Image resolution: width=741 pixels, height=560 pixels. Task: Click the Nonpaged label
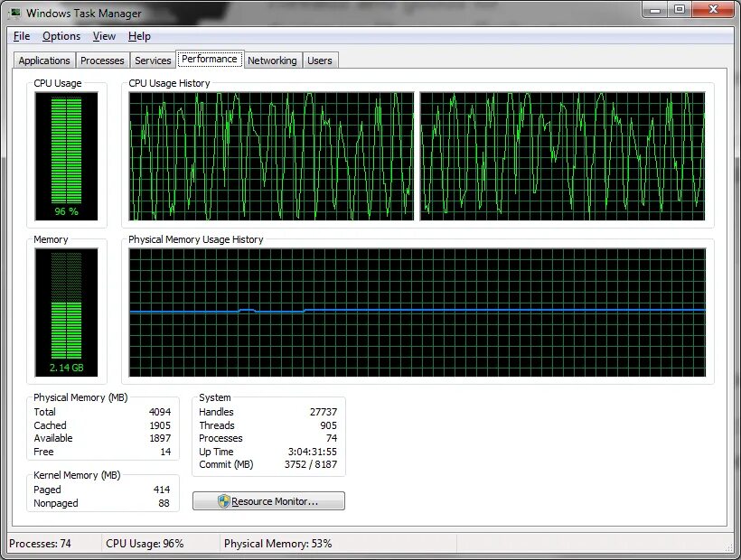(x=56, y=503)
